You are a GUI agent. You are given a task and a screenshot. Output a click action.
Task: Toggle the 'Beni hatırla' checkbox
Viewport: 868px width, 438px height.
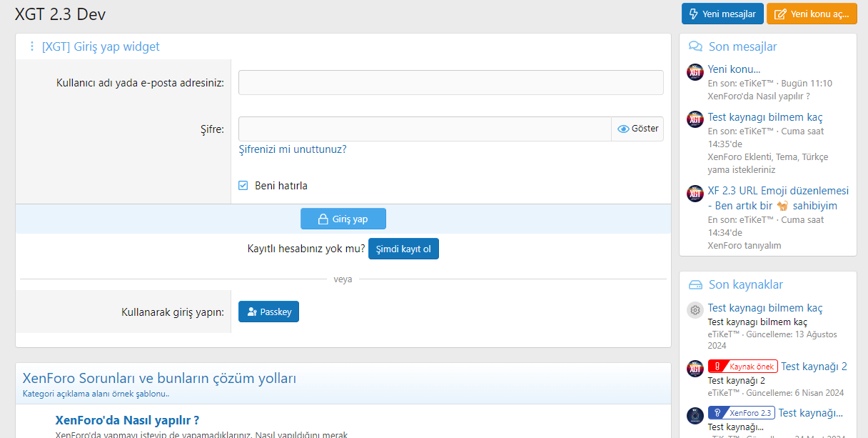243,186
